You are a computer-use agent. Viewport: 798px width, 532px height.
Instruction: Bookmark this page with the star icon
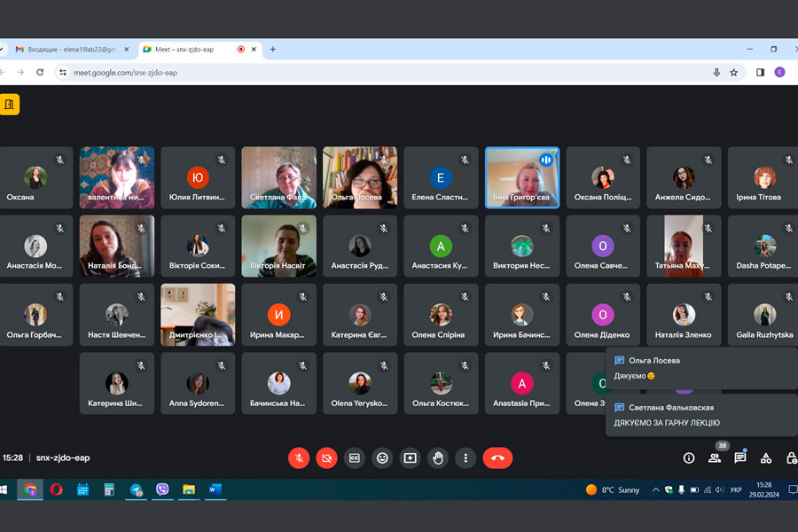pos(734,73)
